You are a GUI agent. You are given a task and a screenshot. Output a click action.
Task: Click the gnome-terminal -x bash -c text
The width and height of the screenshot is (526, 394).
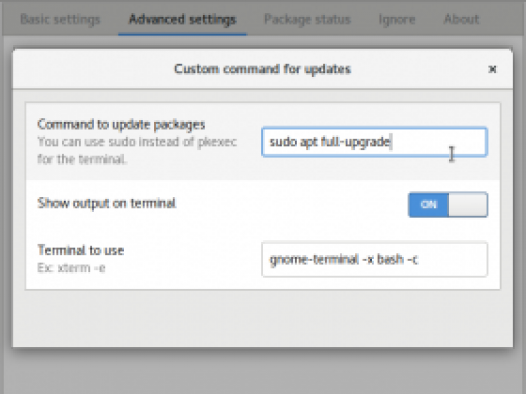point(344,260)
